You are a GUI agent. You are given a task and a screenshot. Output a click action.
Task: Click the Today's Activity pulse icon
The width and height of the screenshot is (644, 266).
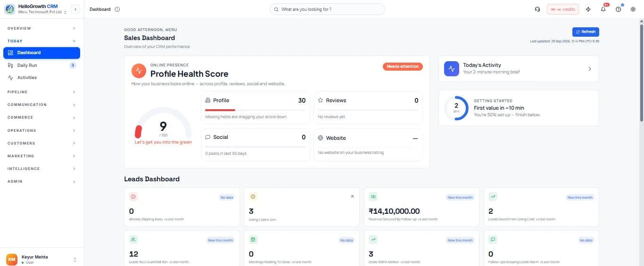452,69
